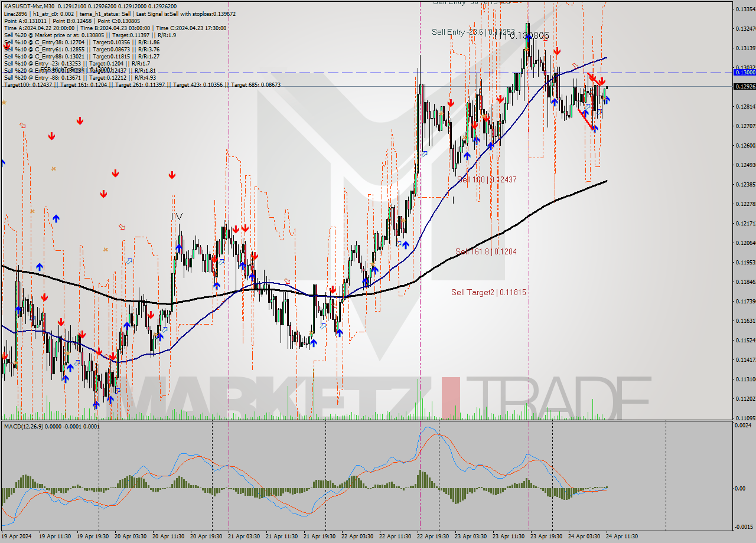Click the 'Sell %10 @ Entry -23: 0.13253' line
This screenshot has width=756, height=543.
pyautogui.click(x=77, y=63)
